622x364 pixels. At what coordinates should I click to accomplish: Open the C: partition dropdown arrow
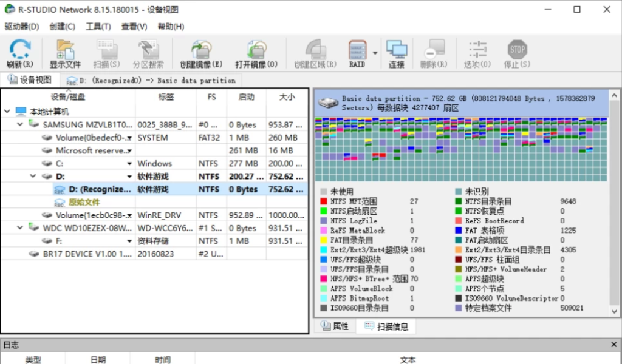coord(129,164)
